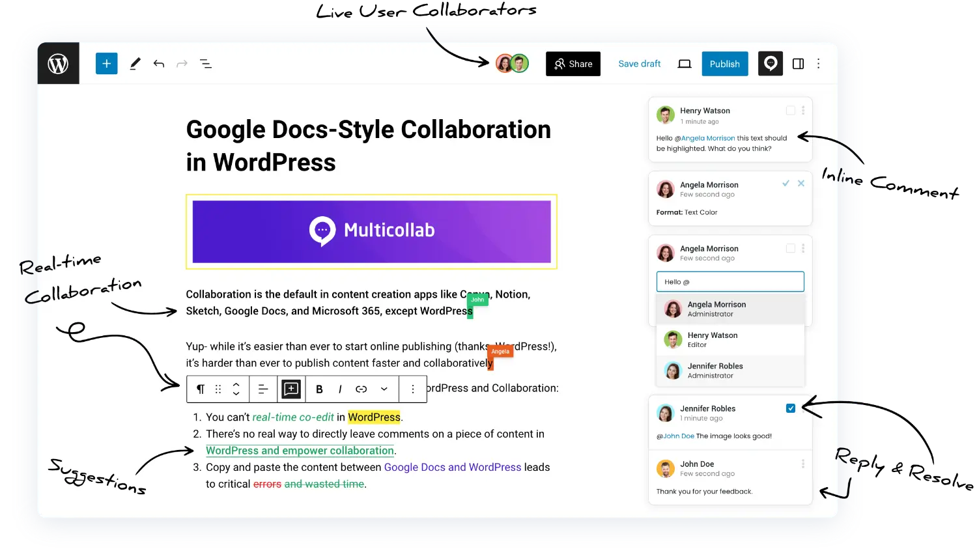977x560 pixels.
Task: Open the preview device icon
Action: click(685, 64)
